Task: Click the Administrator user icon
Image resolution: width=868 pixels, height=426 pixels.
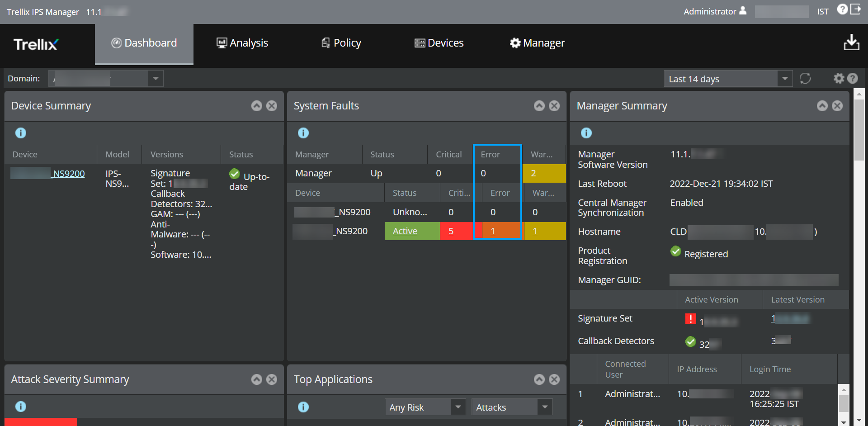Action: (743, 11)
